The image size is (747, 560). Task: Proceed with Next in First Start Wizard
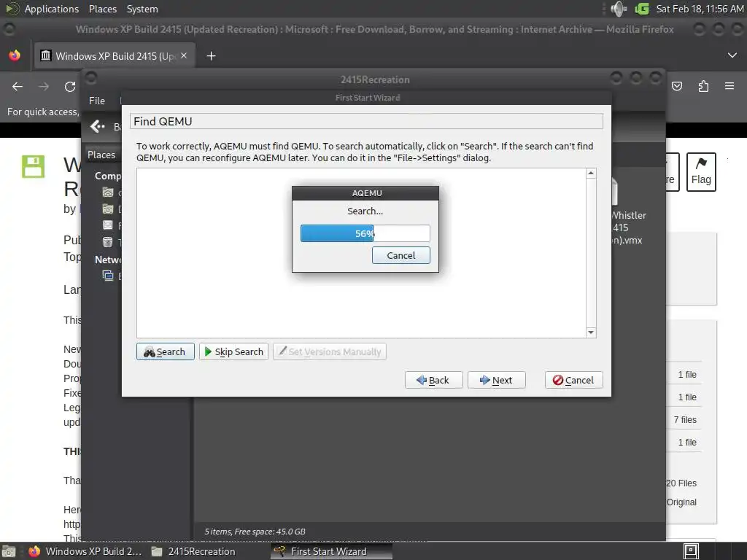pos(496,380)
